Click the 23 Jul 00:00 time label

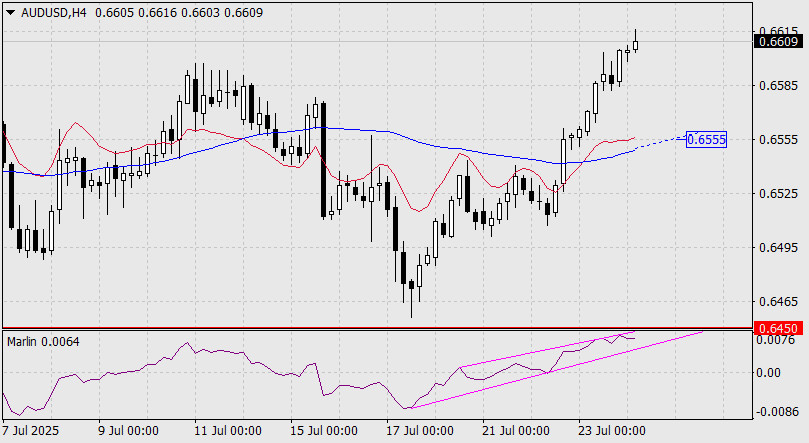tap(612, 431)
